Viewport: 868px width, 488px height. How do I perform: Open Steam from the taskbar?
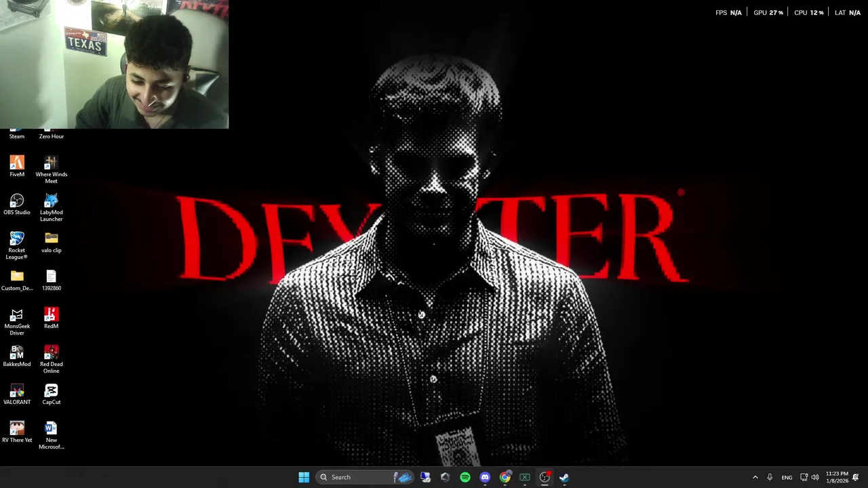564,477
